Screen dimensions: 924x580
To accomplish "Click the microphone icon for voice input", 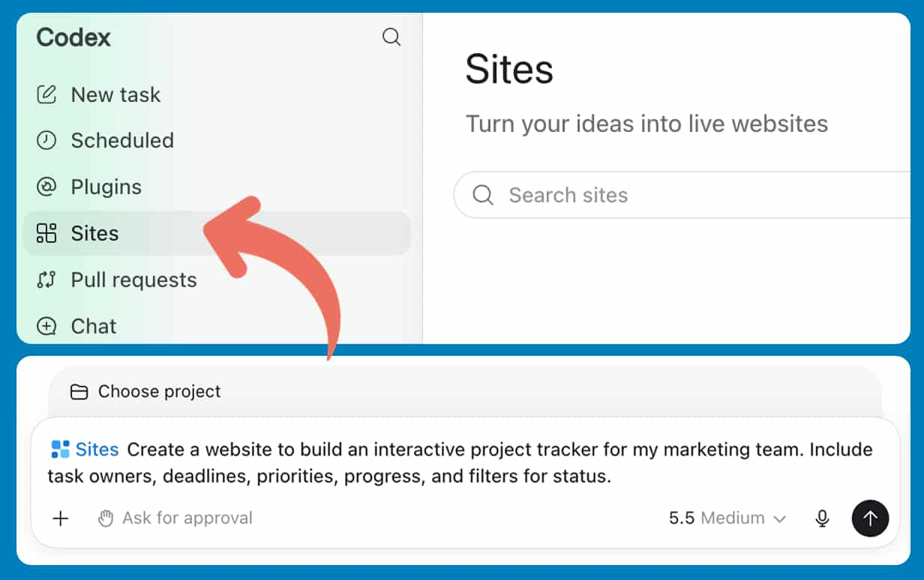I will tap(823, 518).
